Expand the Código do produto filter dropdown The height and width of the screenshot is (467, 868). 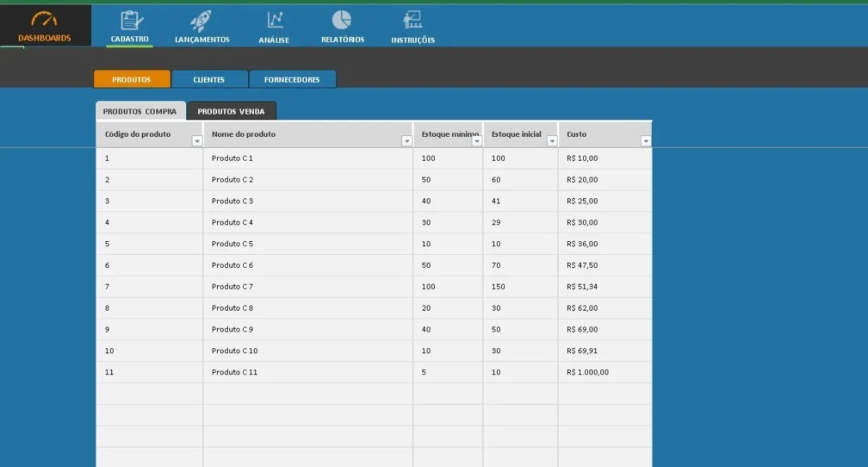pos(197,141)
